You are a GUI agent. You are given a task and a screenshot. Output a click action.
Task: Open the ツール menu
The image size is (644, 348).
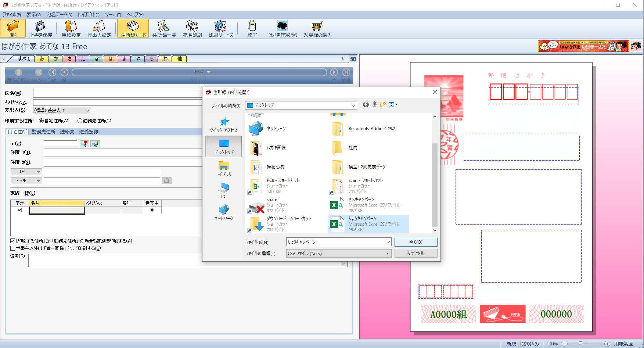[x=113, y=15]
